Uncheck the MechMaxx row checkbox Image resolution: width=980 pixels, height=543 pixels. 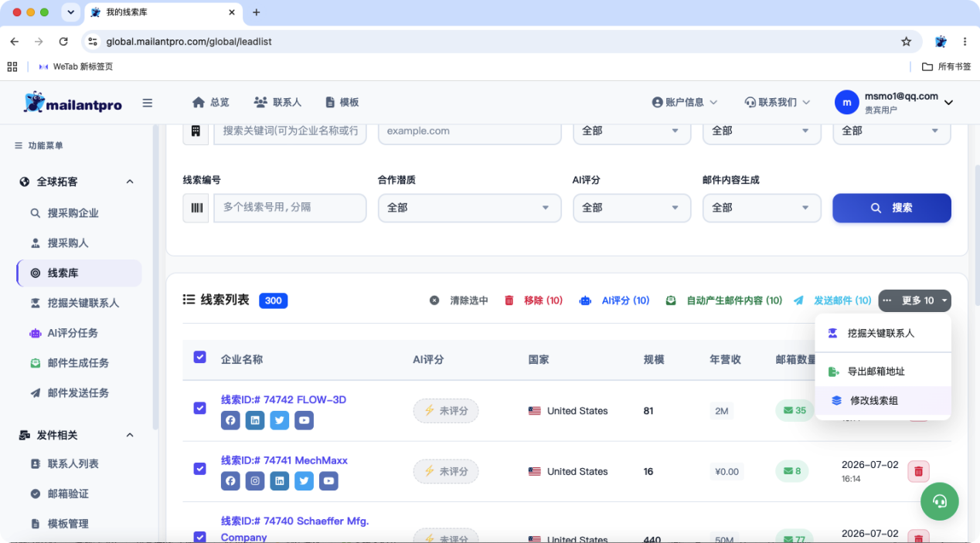pos(200,468)
